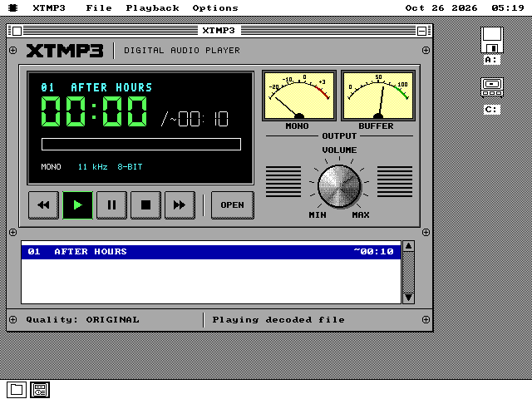The width and height of the screenshot is (532, 399).
Task: Open the File menu
Action: tap(99, 7)
